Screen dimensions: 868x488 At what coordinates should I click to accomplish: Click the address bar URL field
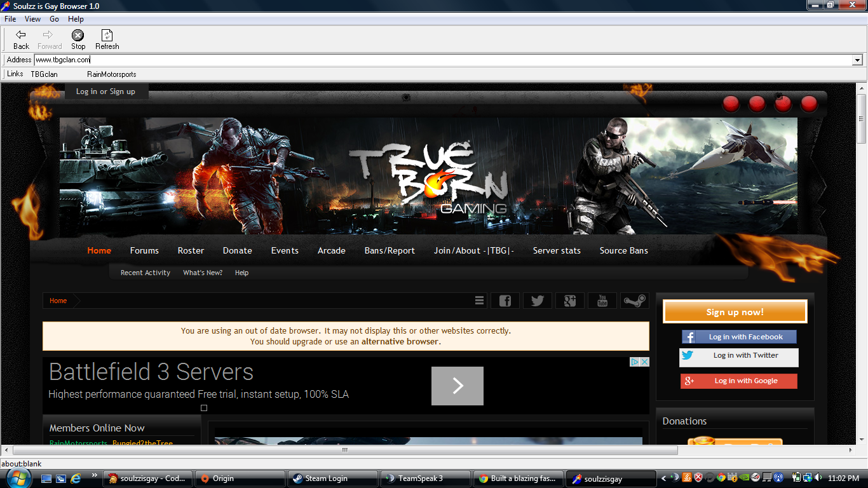[x=443, y=60]
